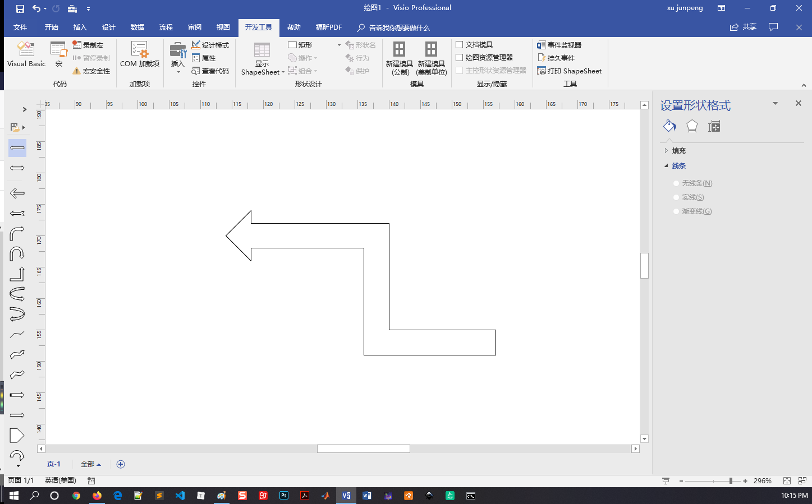
Task: Switch to the Insert (插入) tab
Action: (x=80, y=27)
